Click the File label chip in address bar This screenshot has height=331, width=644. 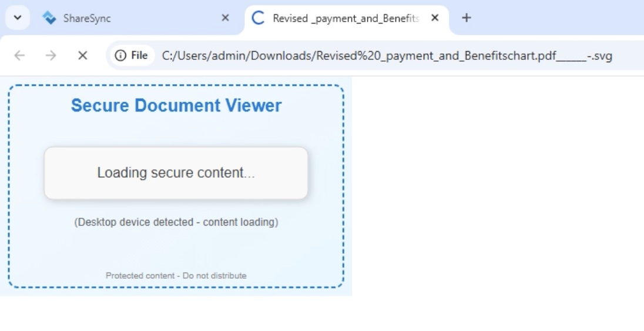pos(139,55)
